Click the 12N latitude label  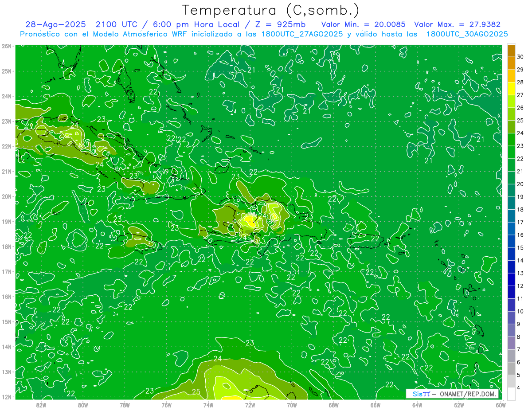click(x=6, y=397)
